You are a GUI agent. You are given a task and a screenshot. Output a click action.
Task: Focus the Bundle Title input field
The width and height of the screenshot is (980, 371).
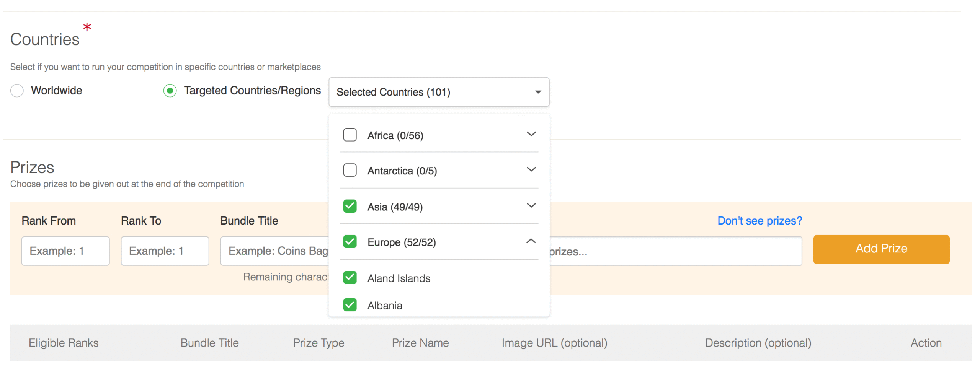(274, 251)
